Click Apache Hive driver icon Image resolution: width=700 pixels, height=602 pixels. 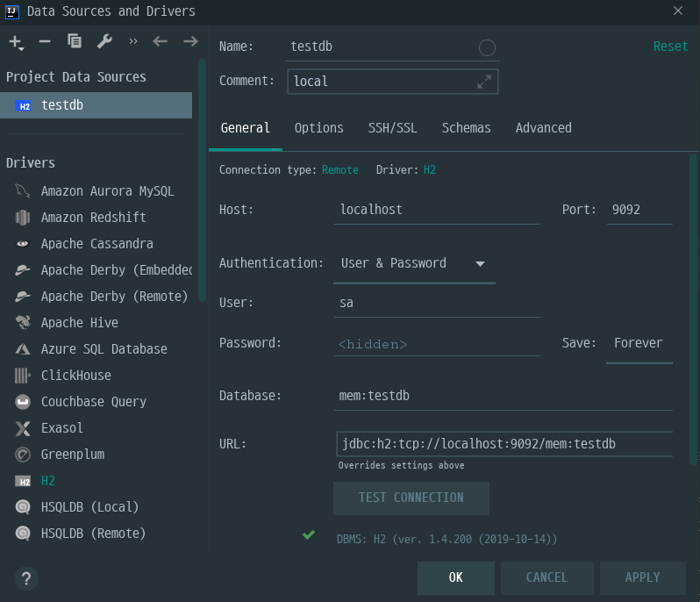pyautogui.click(x=23, y=322)
